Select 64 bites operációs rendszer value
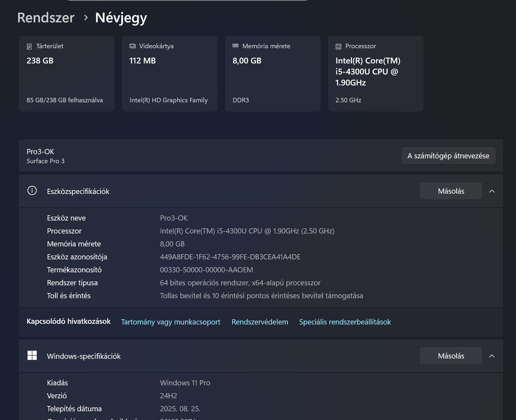 [240, 283]
